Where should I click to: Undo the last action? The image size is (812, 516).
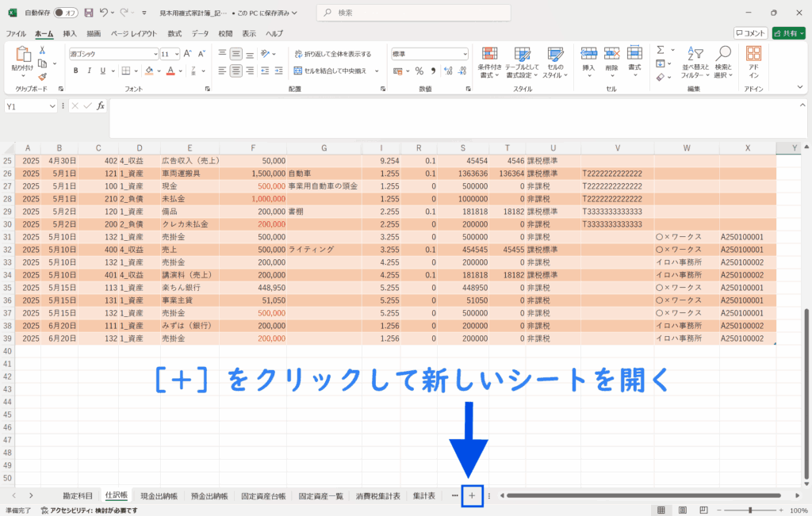[x=104, y=13]
